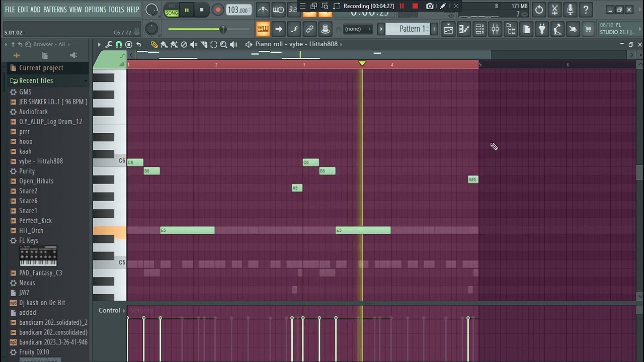Open the view playlist icon
This screenshot has width=644, height=362.
(x=448, y=29)
